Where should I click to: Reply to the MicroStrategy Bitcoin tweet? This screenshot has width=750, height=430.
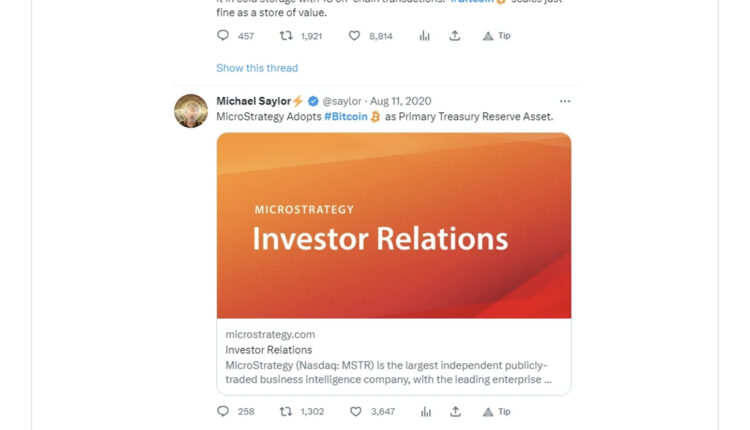223,411
